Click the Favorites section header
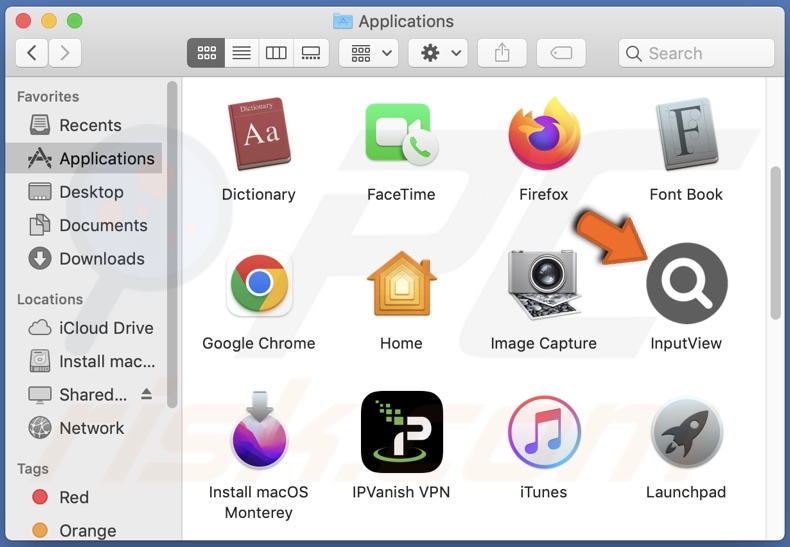Screen dimensions: 790x547 [48, 97]
